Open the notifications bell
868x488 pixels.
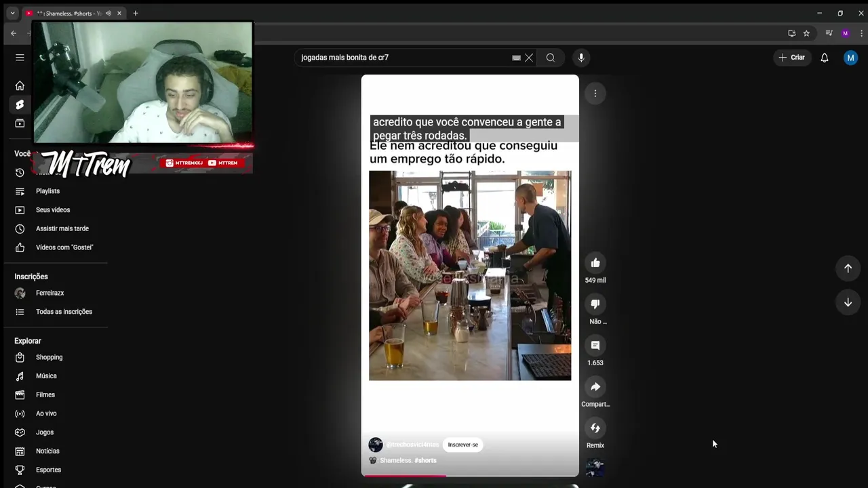tap(825, 58)
